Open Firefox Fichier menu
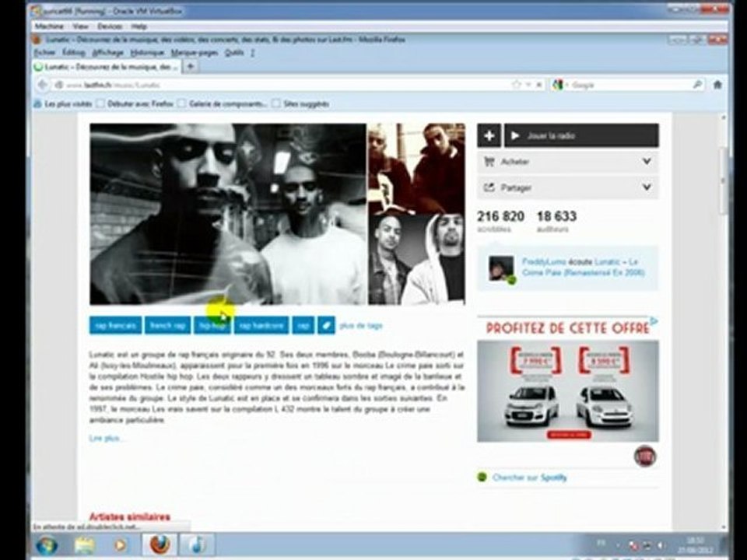The height and width of the screenshot is (560, 747). coord(45,52)
